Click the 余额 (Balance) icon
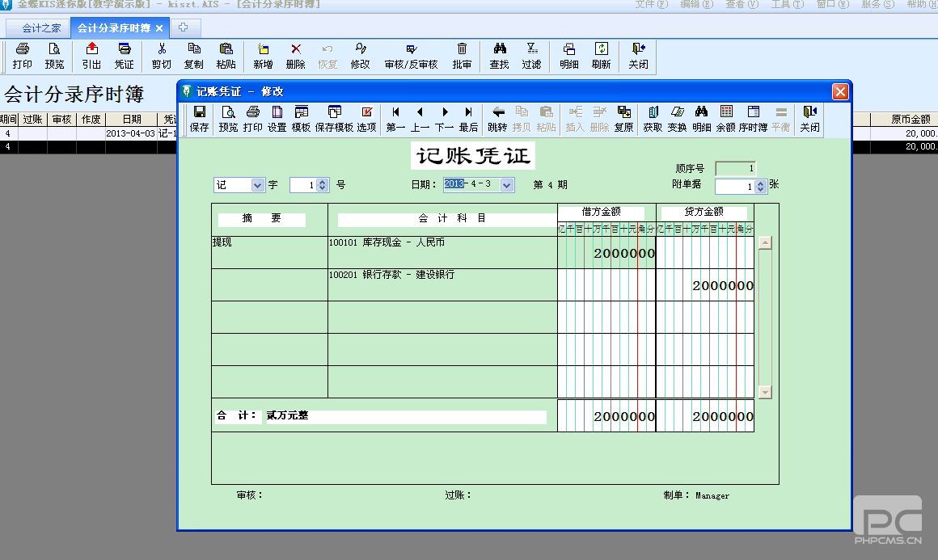938x560 pixels. (x=725, y=119)
